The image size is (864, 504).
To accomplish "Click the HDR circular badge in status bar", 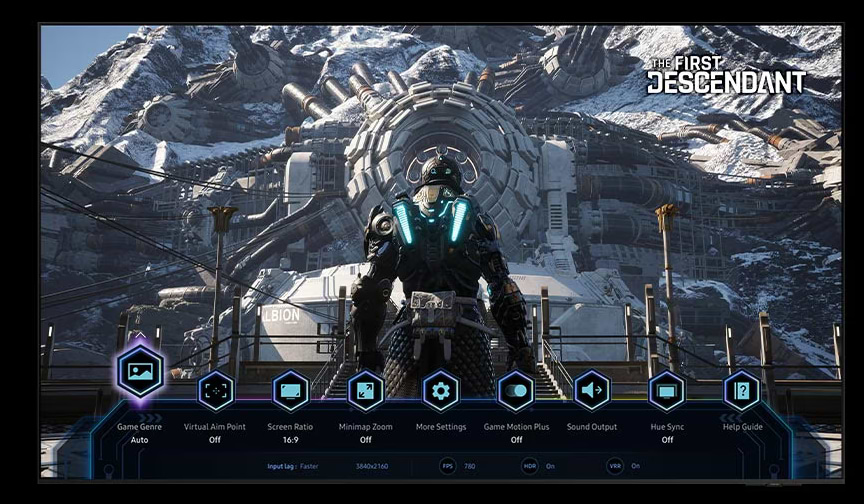I will 530,467.
